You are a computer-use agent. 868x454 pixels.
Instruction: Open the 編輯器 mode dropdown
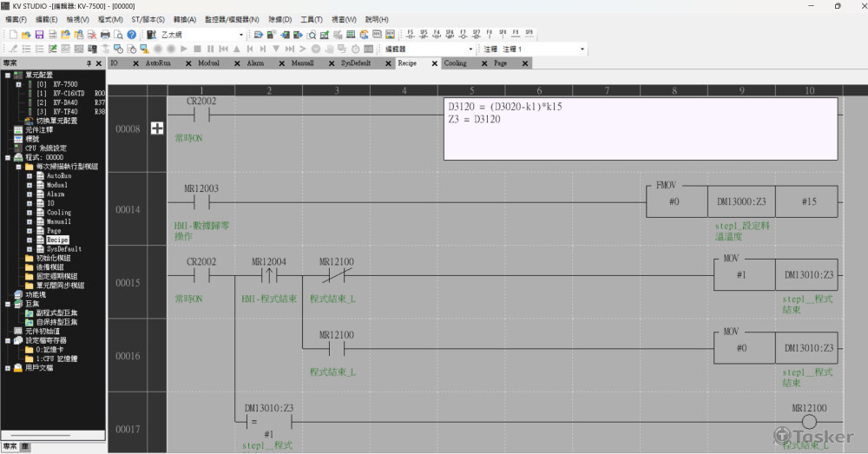click(470, 49)
